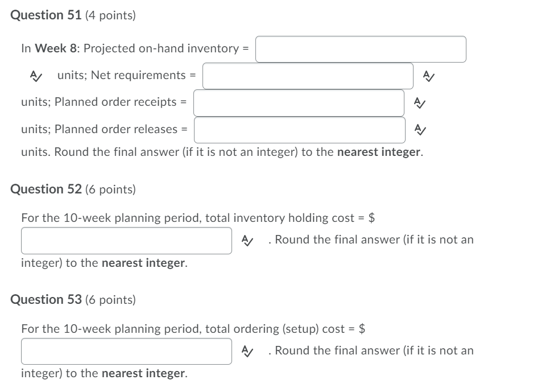Click the dollar sign before Question 52 answer box

click(370, 217)
